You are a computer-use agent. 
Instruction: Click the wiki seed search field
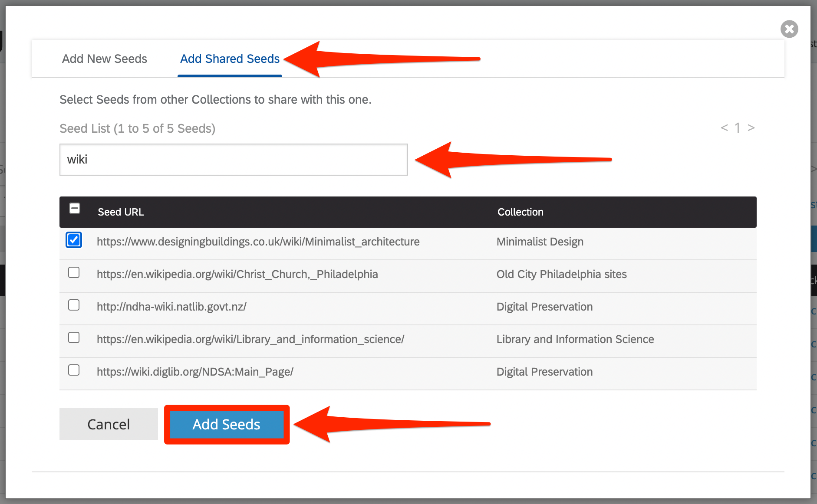(233, 160)
